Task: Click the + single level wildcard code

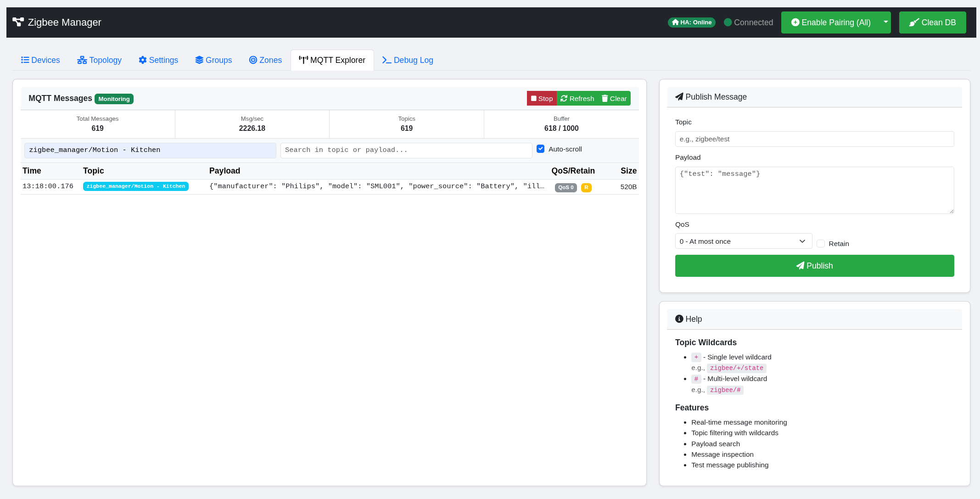Action: (696, 357)
